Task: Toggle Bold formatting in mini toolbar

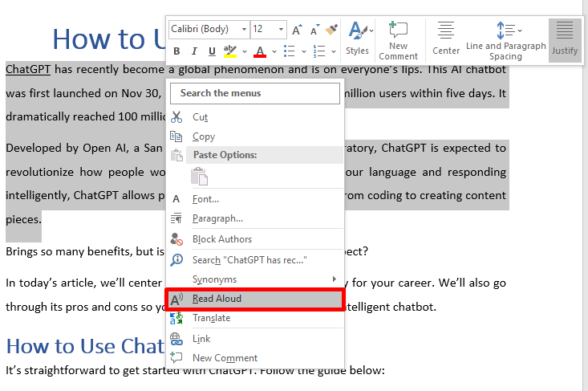Action: (176, 51)
